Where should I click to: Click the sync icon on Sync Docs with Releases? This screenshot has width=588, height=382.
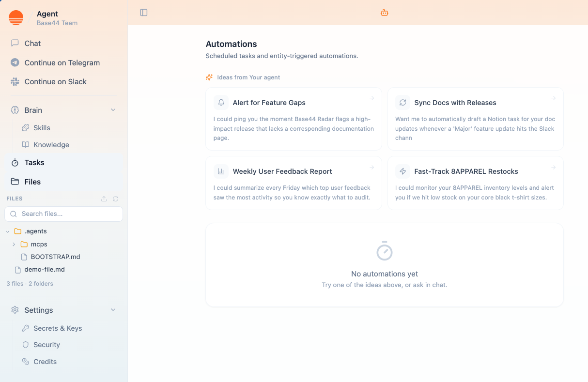point(402,102)
